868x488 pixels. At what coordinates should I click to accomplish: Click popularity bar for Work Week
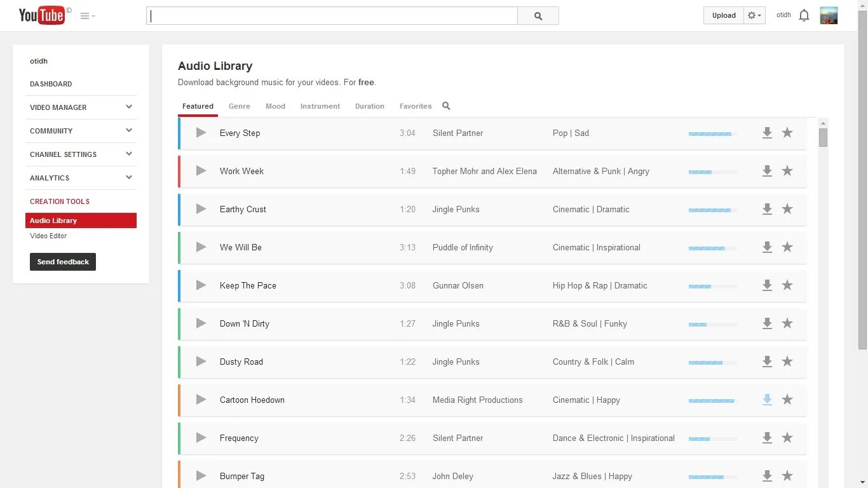click(x=713, y=172)
